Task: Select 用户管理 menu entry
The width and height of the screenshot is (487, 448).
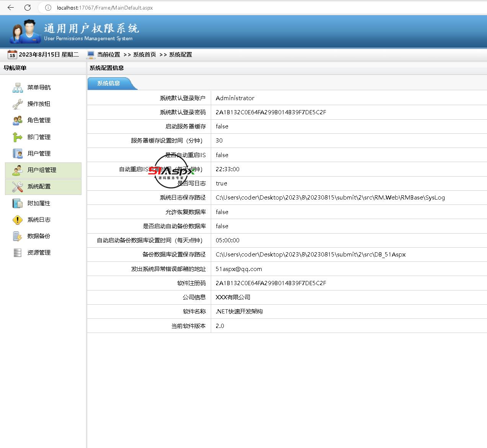Action: [x=43, y=154]
